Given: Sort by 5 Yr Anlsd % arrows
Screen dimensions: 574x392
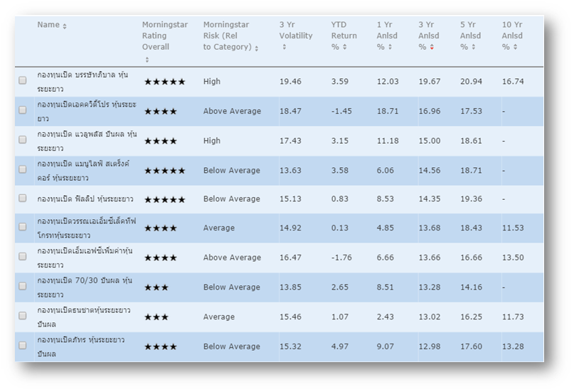Looking at the screenshot, I should (473, 48).
